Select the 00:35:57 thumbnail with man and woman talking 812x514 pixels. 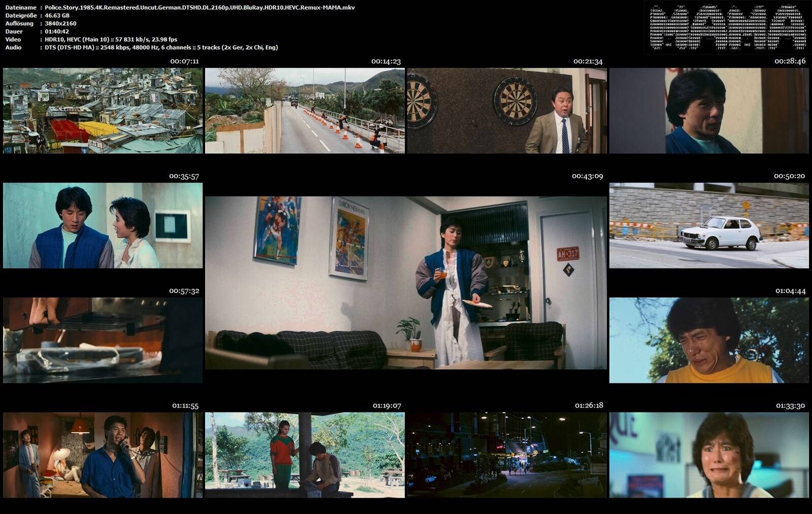click(103, 225)
